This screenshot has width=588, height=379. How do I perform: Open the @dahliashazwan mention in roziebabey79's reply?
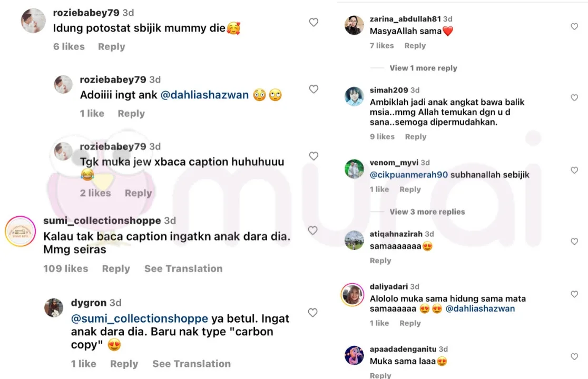point(204,95)
